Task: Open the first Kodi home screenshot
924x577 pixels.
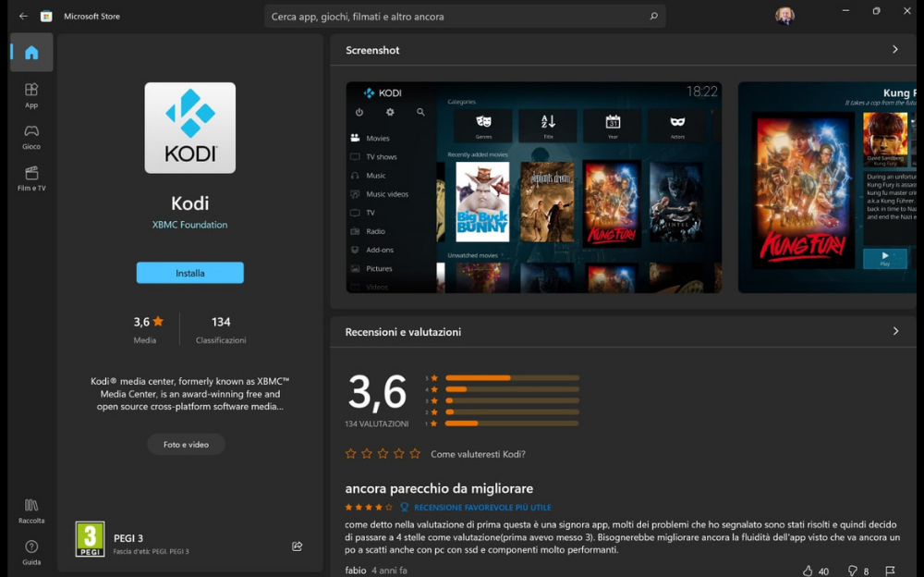Action: [x=534, y=187]
